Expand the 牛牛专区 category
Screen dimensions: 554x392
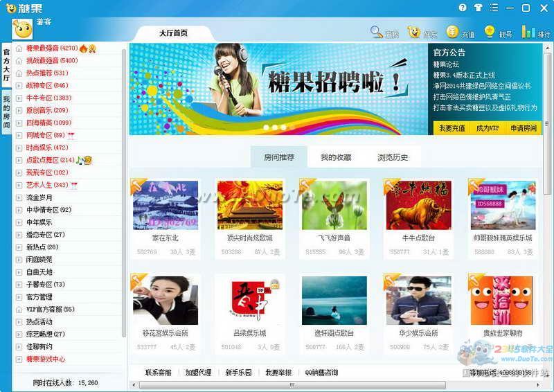point(42,98)
